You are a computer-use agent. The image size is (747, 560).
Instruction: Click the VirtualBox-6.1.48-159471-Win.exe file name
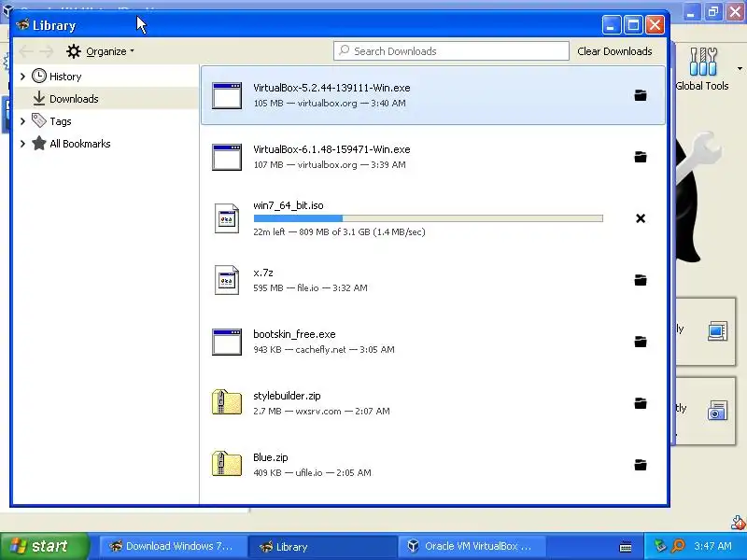[331, 149]
